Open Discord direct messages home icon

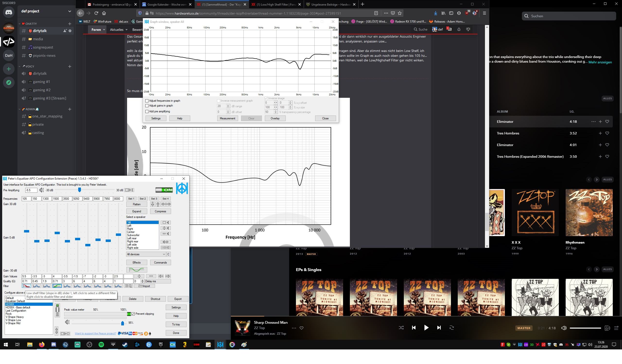click(x=9, y=12)
